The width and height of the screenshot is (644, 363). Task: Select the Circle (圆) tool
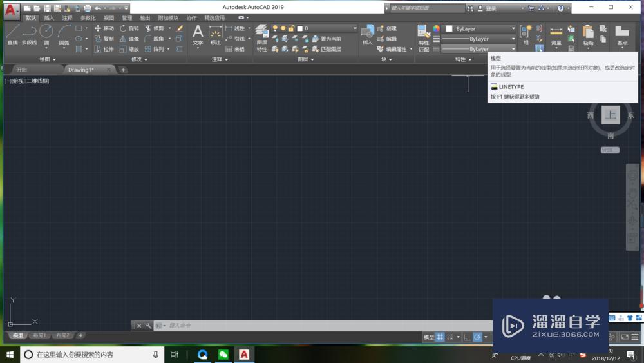pos(46,34)
